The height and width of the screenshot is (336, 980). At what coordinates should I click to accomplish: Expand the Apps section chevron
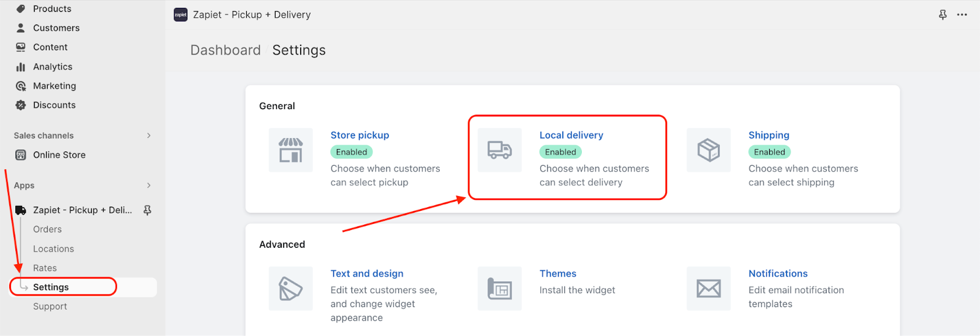coord(148,185)
